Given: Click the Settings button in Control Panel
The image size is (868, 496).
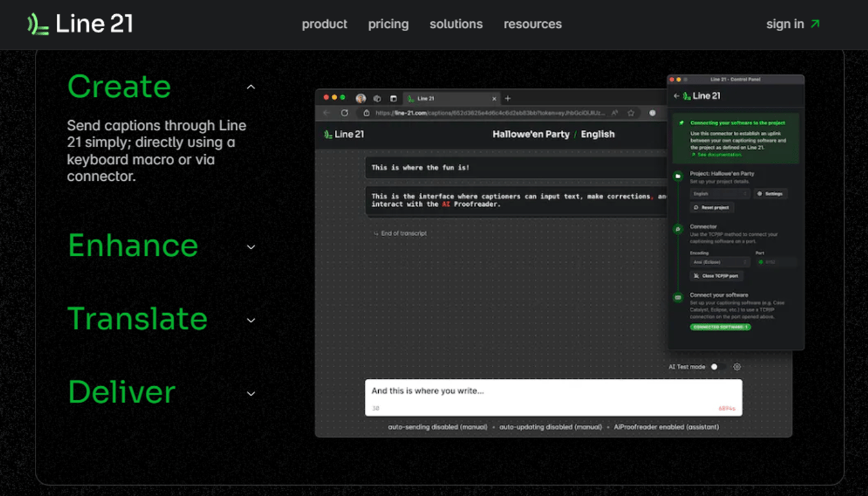Looking at the screenshot, I should click(771, 194).
